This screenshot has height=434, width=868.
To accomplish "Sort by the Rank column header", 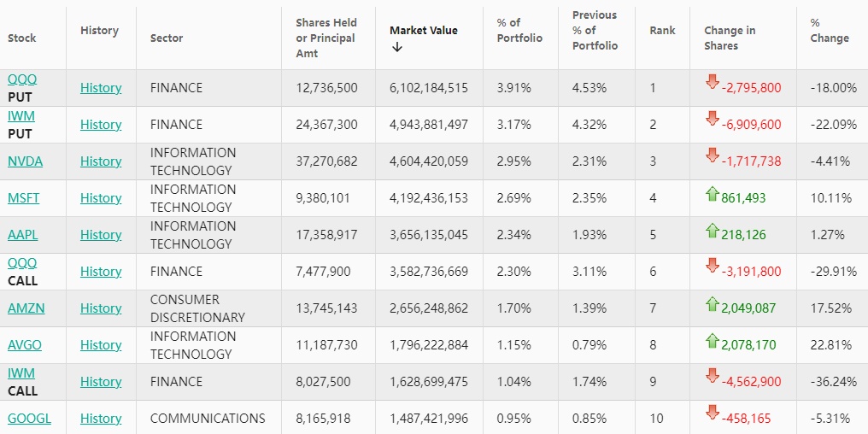I will point(662,30).
